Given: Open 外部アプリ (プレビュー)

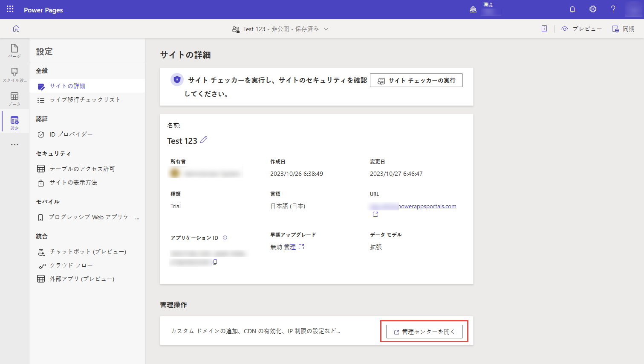Looking at the screenshot, I should (87, 279).
